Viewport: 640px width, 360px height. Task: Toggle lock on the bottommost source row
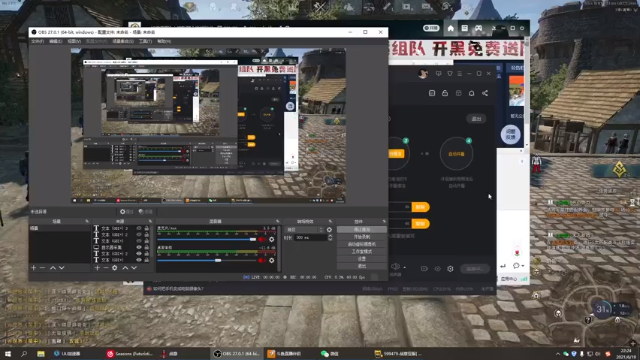click(147, 260)
